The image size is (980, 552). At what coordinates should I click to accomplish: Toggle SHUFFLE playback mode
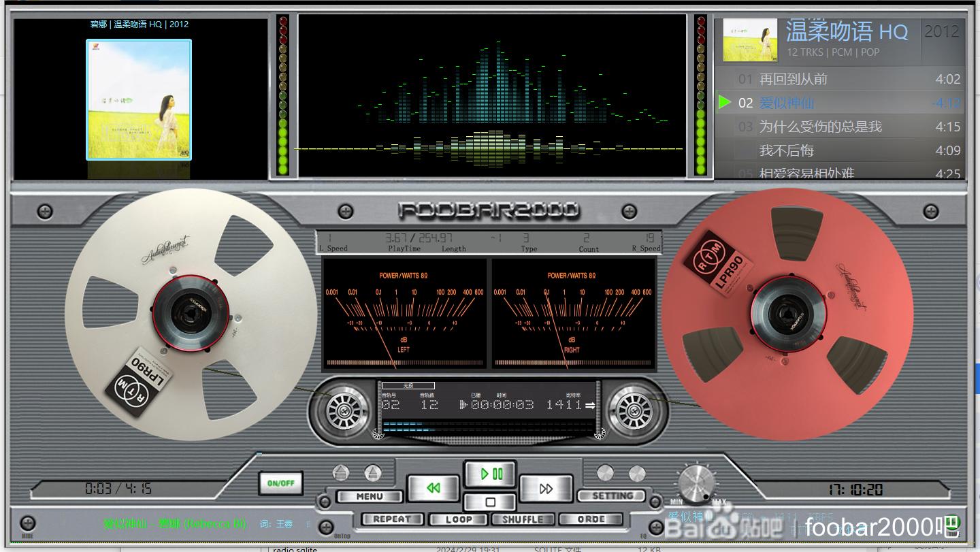522,519
